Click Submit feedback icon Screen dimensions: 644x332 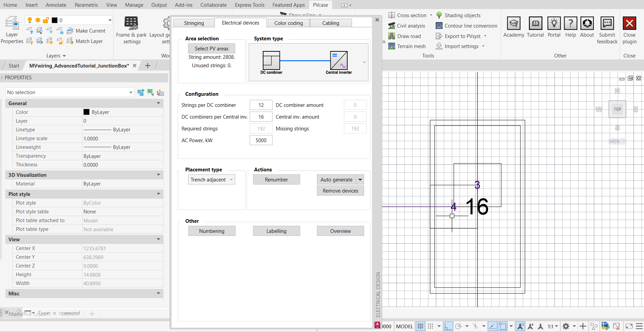tap(607, 24)
